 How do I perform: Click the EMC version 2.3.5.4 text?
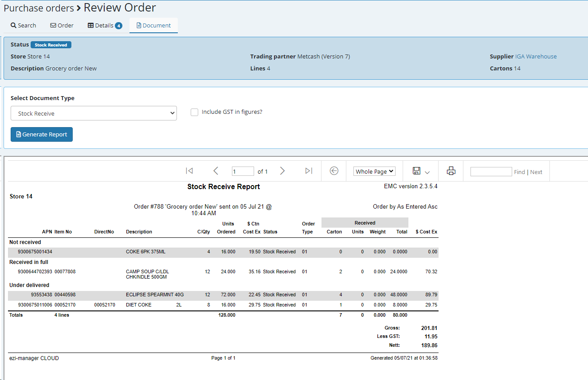pos(411,186)
